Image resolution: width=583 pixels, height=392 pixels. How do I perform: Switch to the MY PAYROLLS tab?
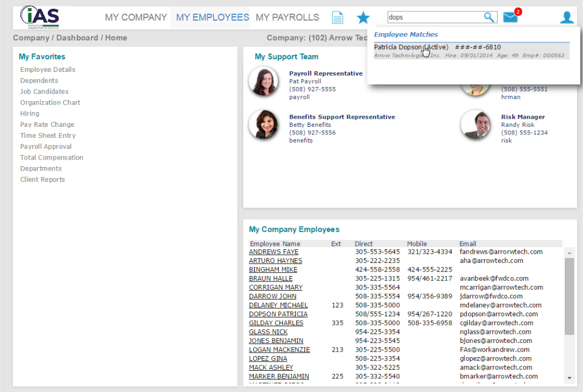[287, 17]
